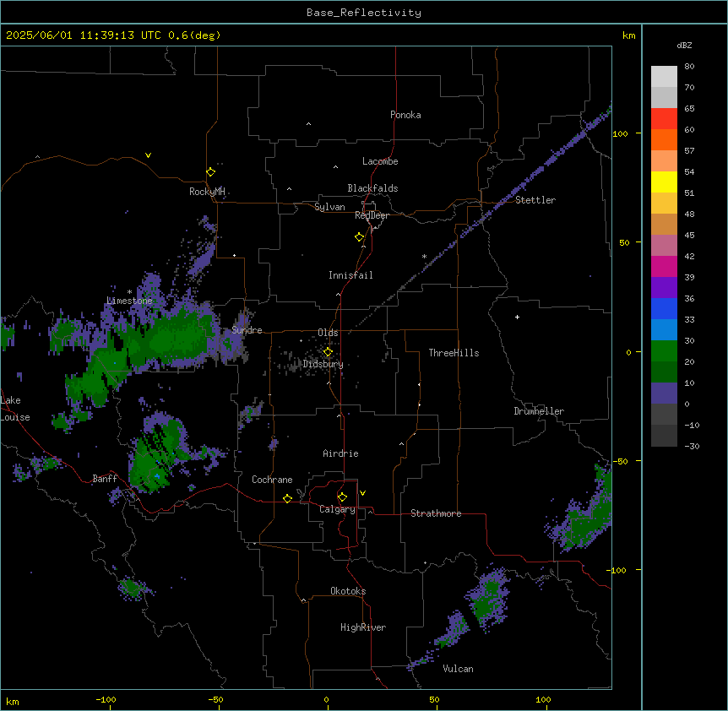
Task: Click the Okotoks town label
Action: (348, 591)
